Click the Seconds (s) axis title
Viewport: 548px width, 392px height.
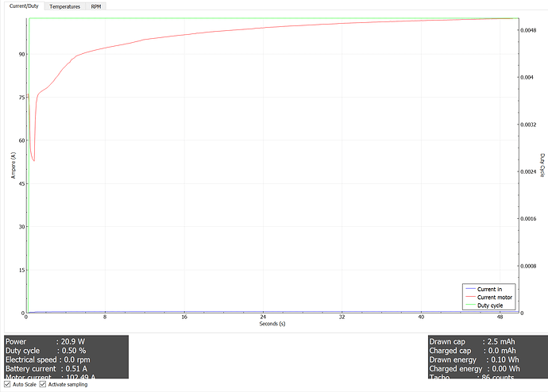click(272, 324)
